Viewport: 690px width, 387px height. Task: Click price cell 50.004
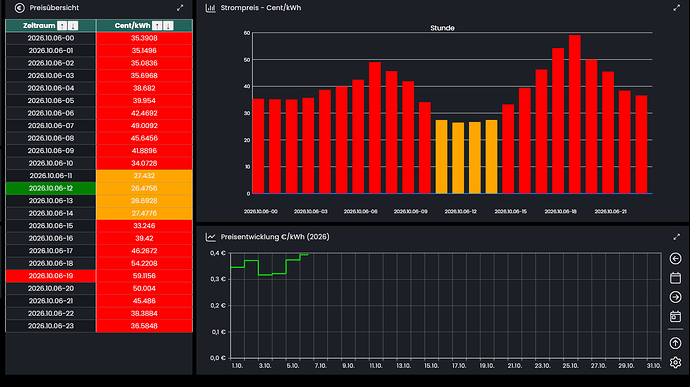pyautogui.click(x=144, y=288)
